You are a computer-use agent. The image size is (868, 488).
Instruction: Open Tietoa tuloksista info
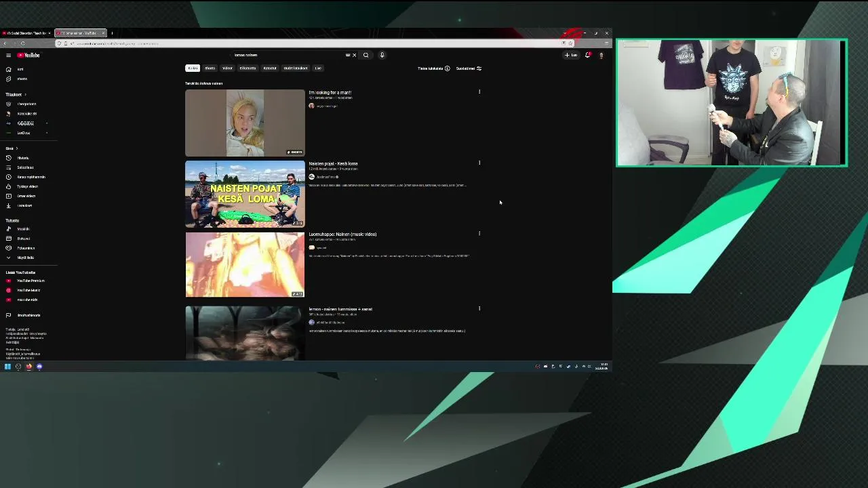point(433,68)
